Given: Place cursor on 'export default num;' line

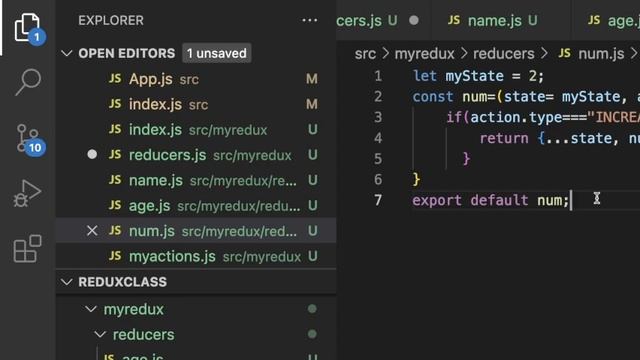Looking at the screenshot, I should click(x=491, y=200).
